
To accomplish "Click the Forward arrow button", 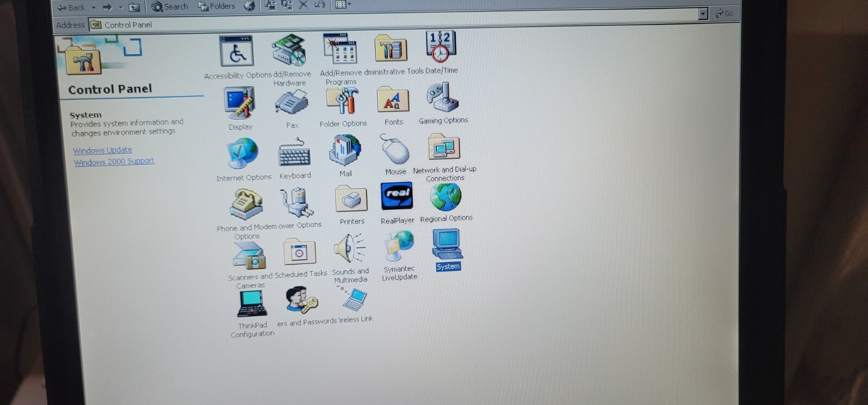I will (x=107, y=7).
